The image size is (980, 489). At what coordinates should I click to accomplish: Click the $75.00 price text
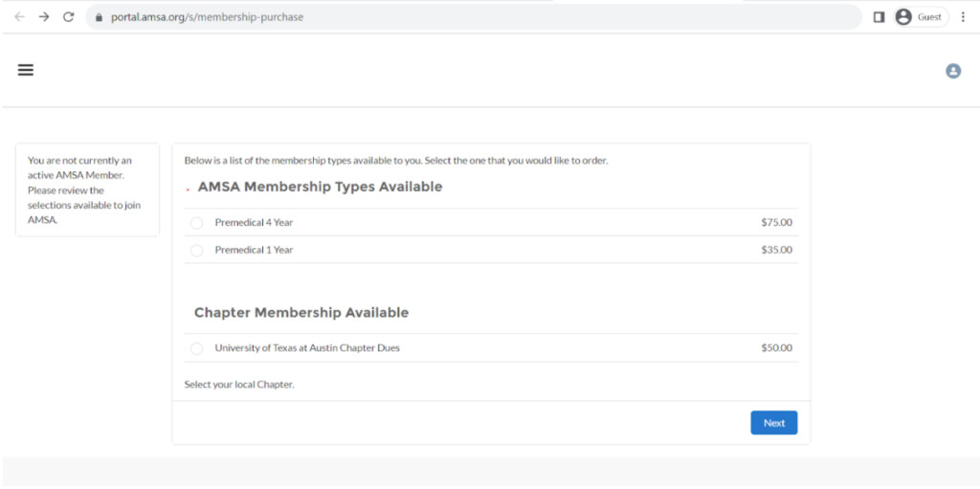(776, 222)
